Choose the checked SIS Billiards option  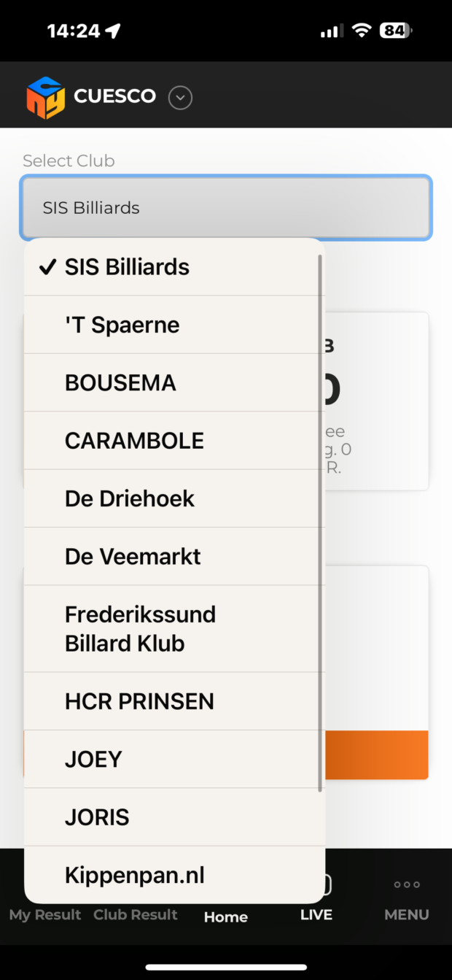click(174, 267)
